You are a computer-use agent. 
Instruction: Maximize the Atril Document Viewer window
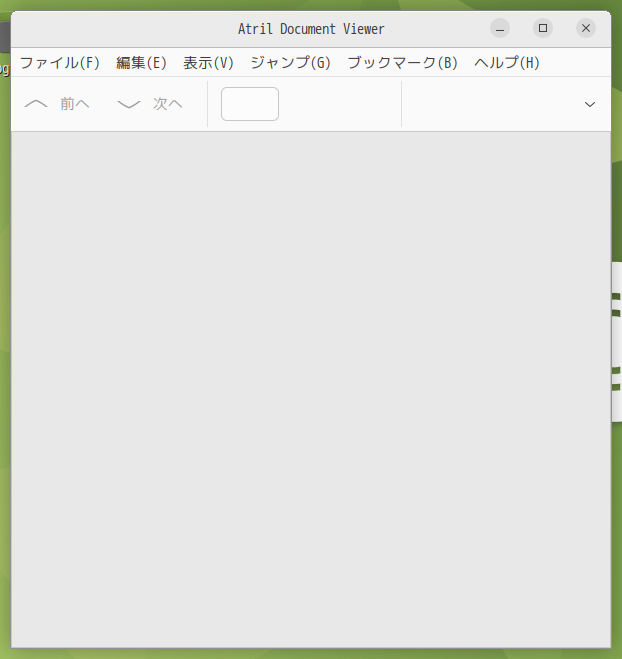[x=543, y=29]
